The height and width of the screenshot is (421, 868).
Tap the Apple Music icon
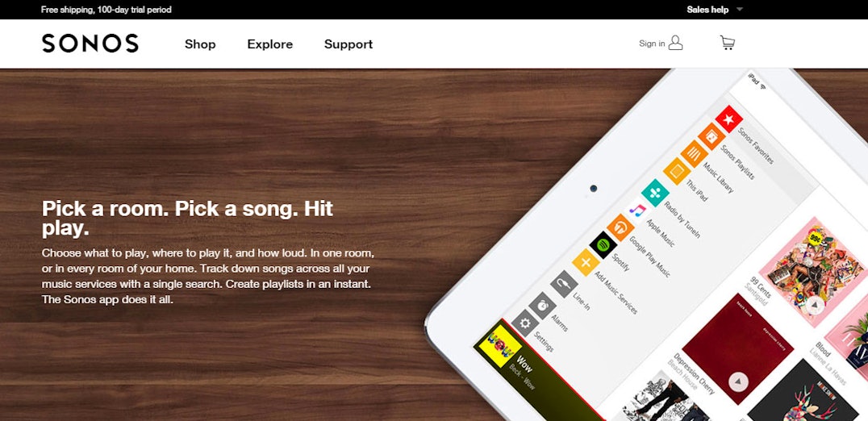637,210
